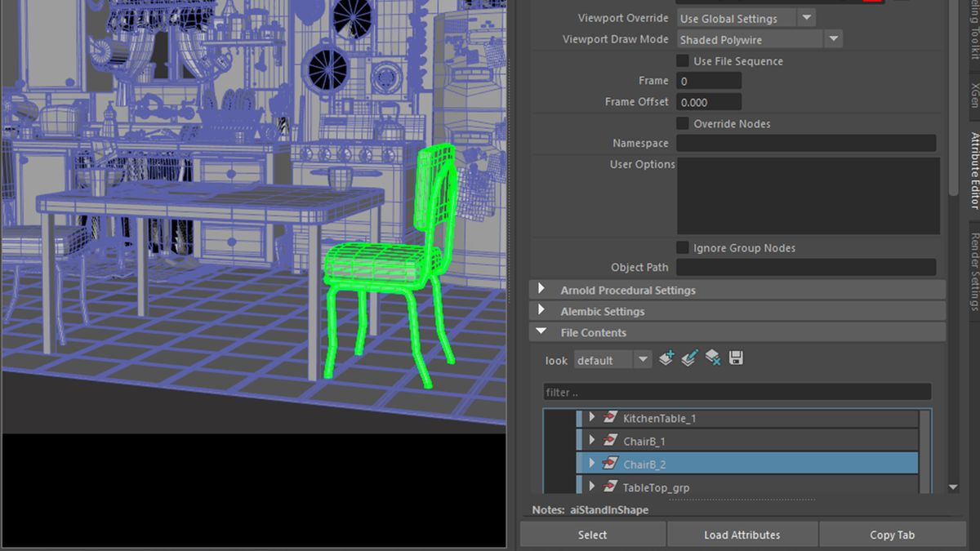Click the ChairB_1 node type icon
980x551 pixels.
(609, 441)
